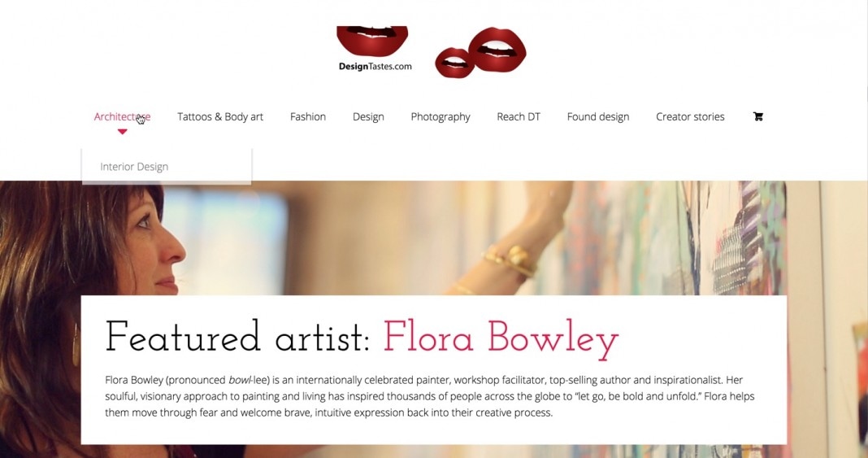
Task: Select Interior Design from the submenu
Action: click(134, 167)
